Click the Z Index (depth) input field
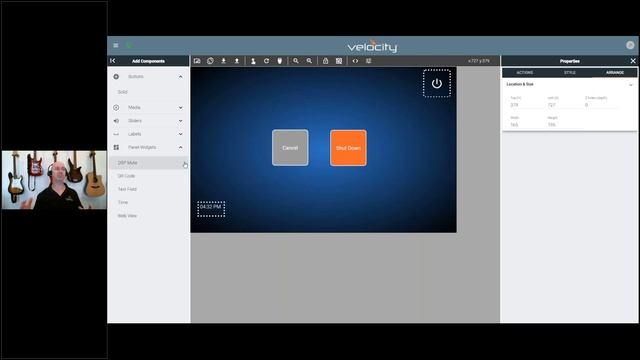The height and width of the screenshot is (360, 640). (601, 105)
